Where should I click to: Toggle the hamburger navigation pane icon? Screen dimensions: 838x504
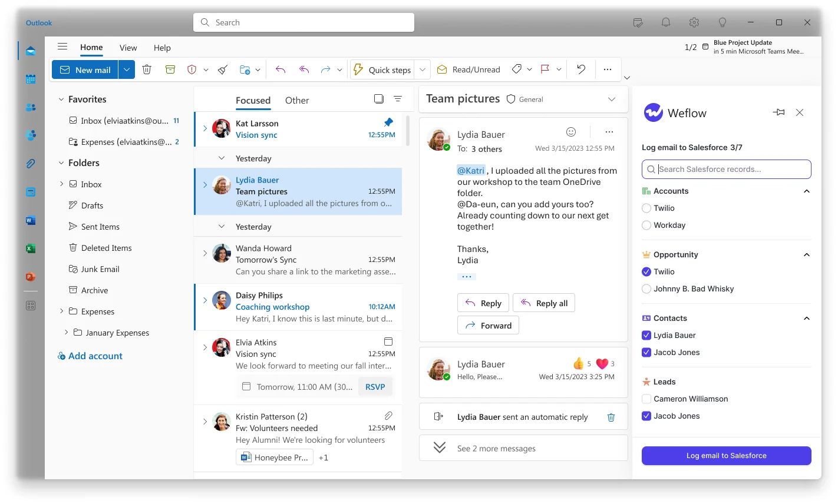(62, 47)
